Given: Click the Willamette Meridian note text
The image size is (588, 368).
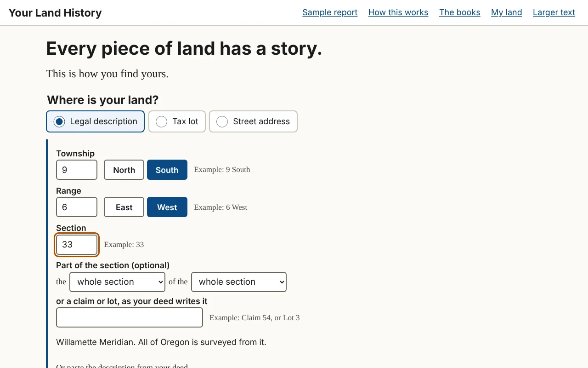Looking at the screenshot, I should (x=161, y=342).
